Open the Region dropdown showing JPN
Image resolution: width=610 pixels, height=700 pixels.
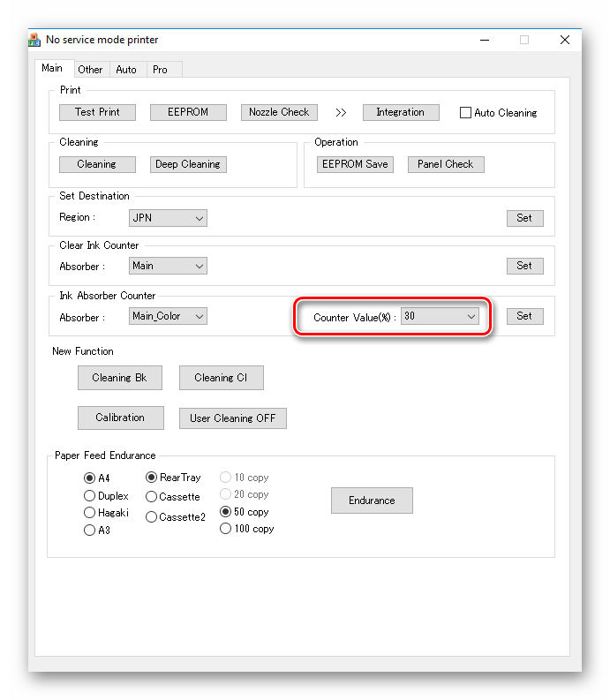click(x=168, y=218)
